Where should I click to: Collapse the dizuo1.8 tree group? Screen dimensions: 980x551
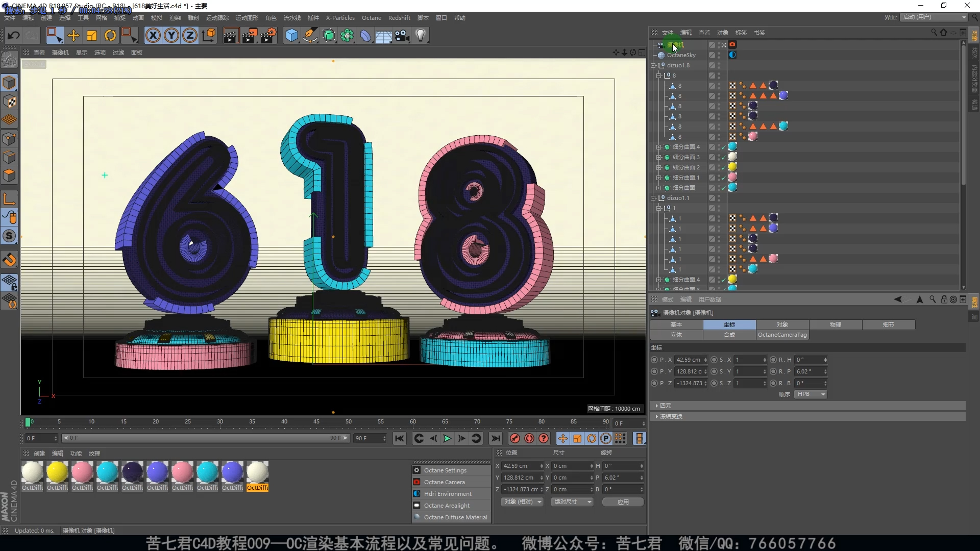(653, 65)
